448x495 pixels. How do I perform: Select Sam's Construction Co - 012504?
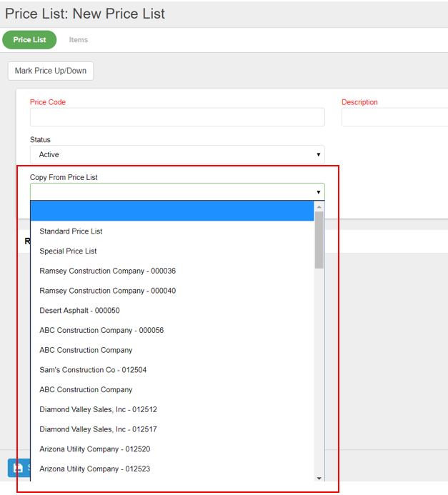[x=172, y=370]
